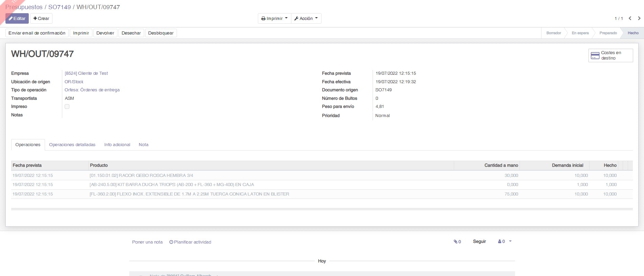
Task: Click the Crear plus button
Action: pyautogui.click(x=41, y=19)
